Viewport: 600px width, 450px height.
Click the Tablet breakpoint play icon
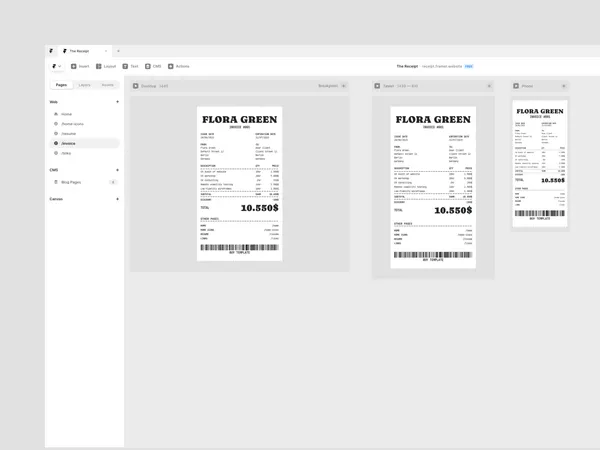click(x=377, y=86)
